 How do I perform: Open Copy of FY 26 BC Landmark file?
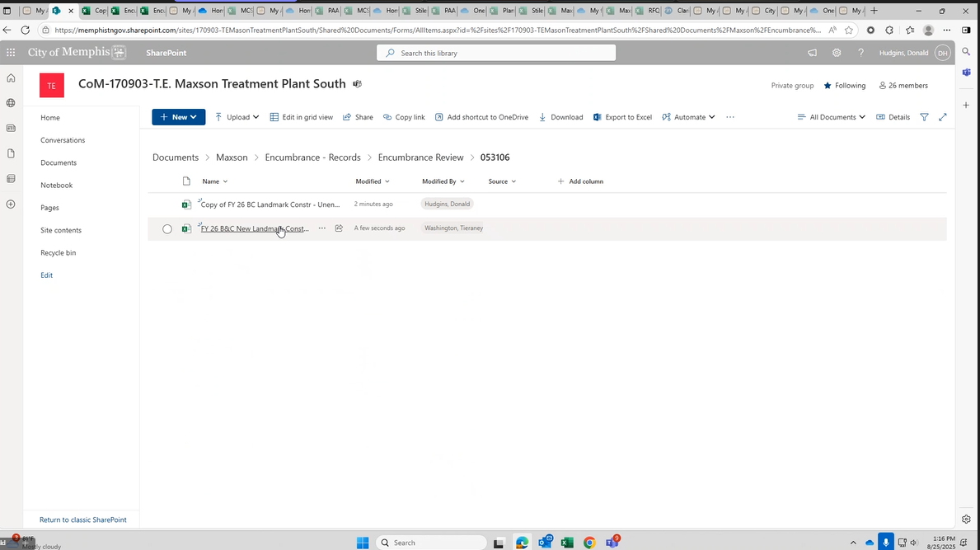click(270, 204)
